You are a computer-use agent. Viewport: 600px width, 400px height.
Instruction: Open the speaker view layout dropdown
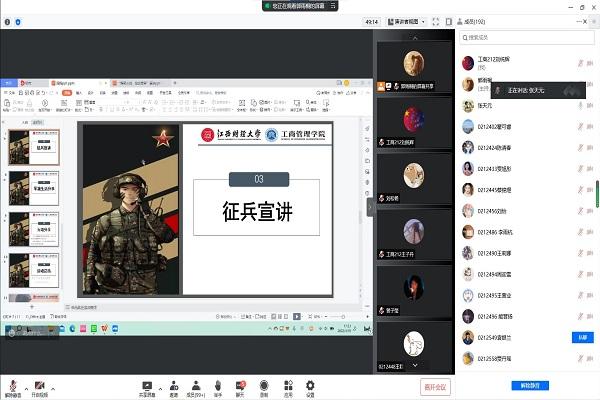(x=406, y=22)
